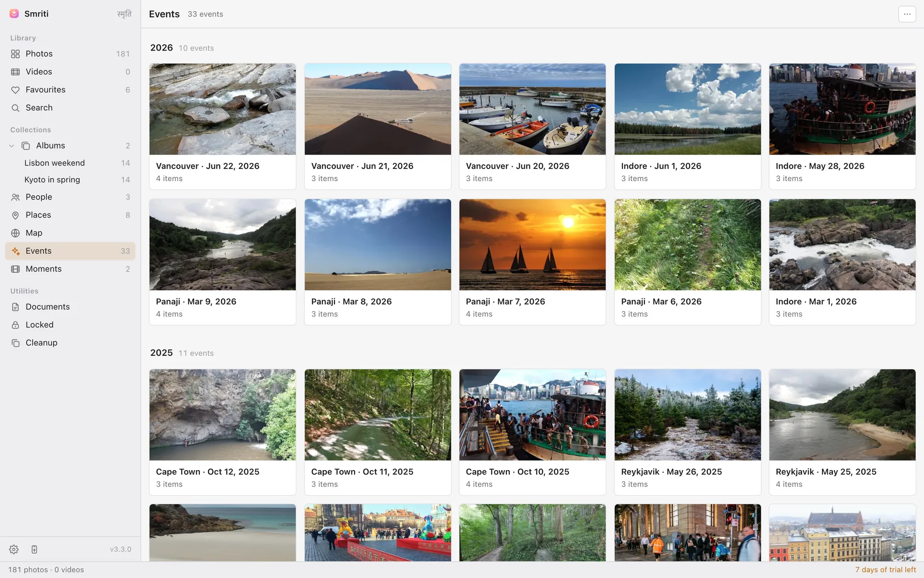
Task: Select the Events sparkle icon
Action: pos(15,251)
